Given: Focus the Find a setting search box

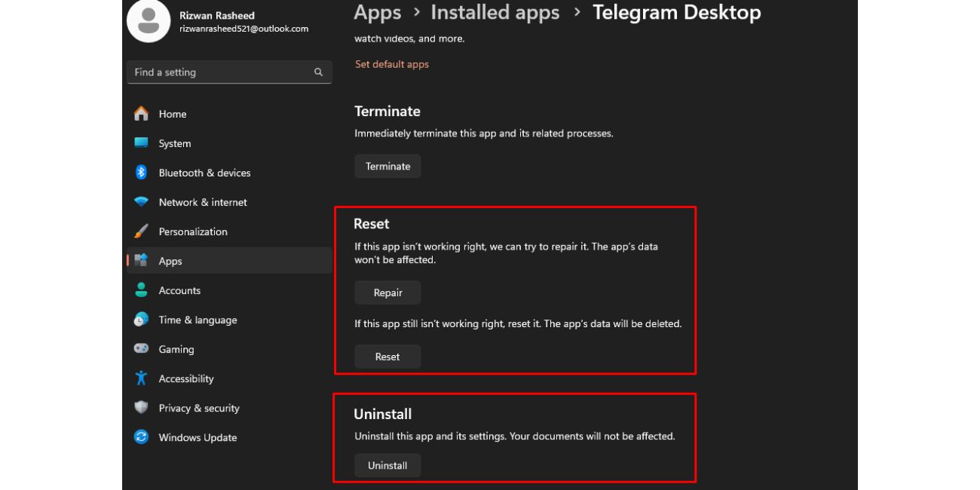Looking at the screenshot, I should (229, 72).
